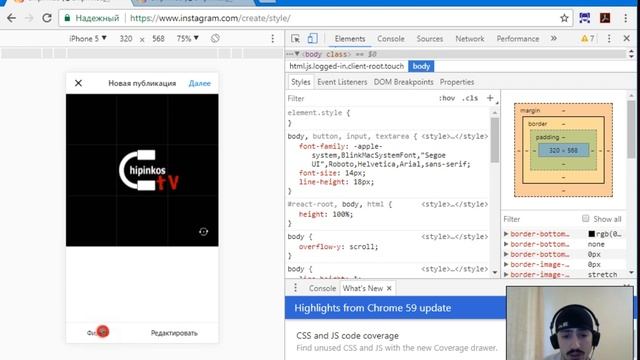Open the Console tab in DevTools
Screen dimensions: 640x360
391,38
